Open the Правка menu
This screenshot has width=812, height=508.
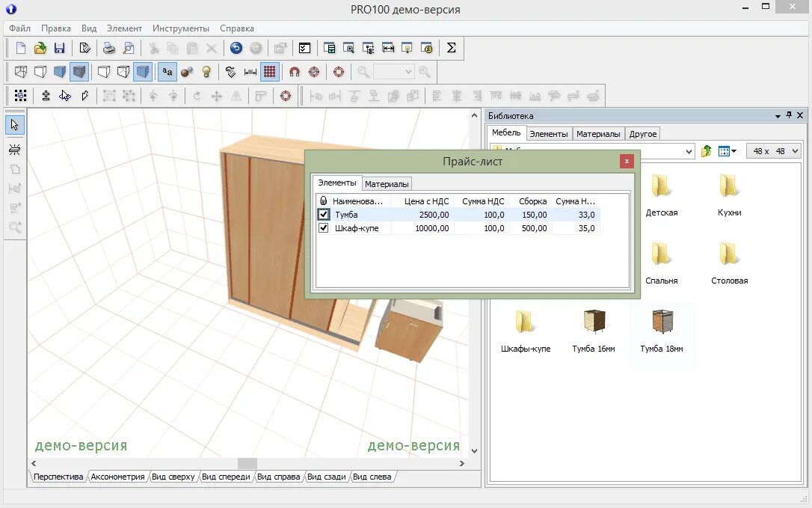click(x=56, y=28)
